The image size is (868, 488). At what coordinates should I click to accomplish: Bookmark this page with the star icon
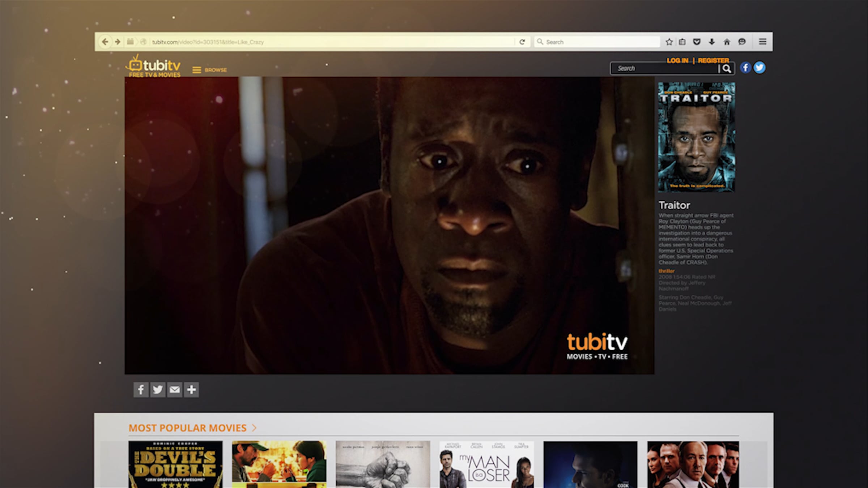(x=669, y=42)
